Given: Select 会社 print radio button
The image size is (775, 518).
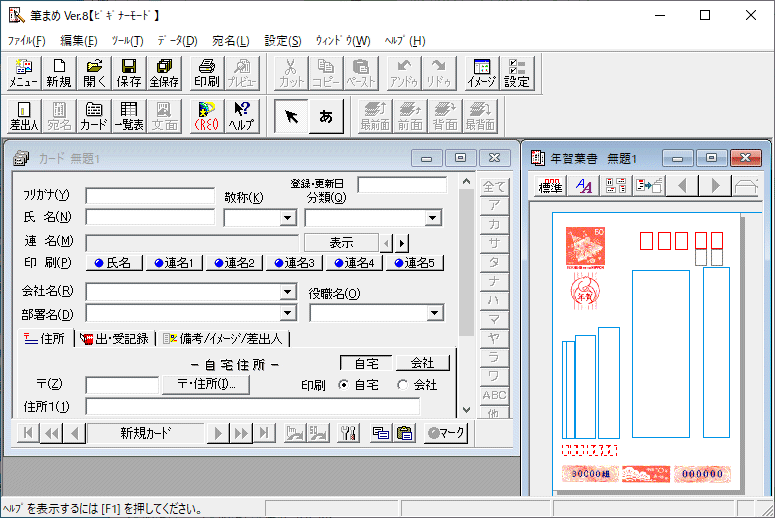Looking at the screenshot, I should [403, 385].
